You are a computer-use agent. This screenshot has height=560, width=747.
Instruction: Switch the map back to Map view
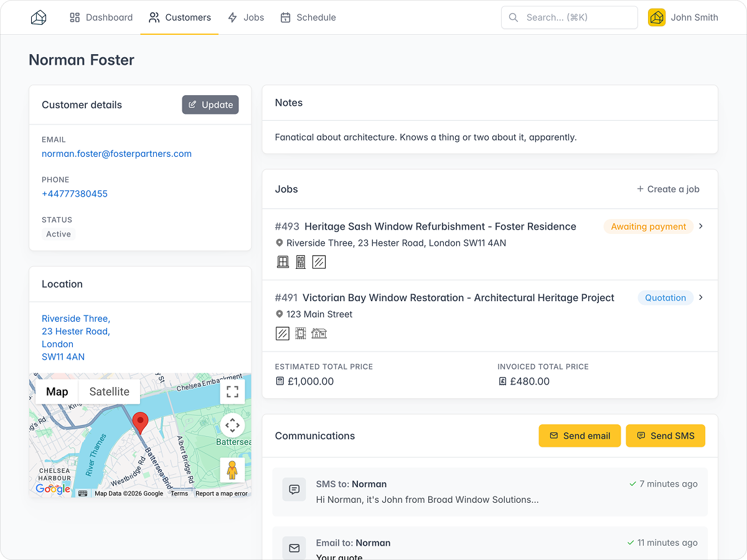[x=57, y=391]
